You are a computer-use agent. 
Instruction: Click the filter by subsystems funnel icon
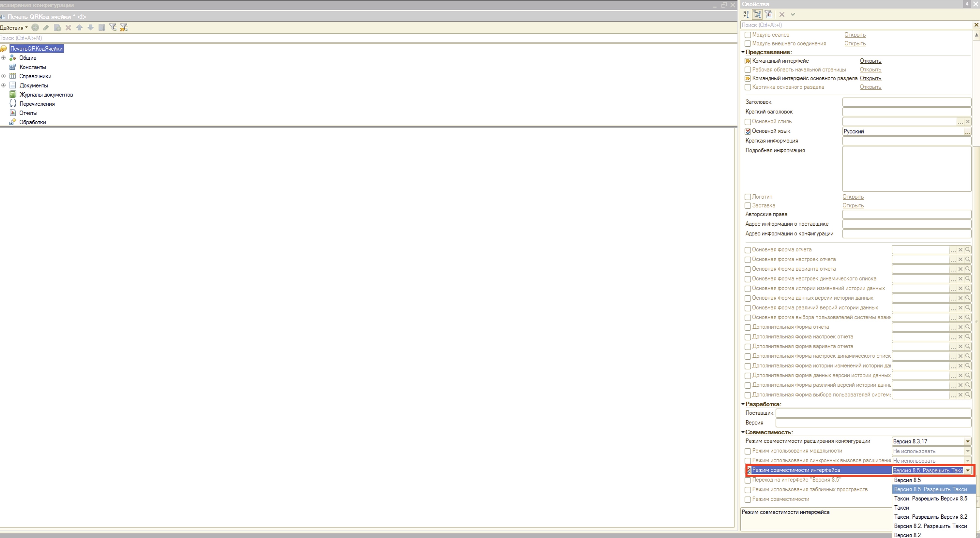pyautogui.click(x=113, y=27)
